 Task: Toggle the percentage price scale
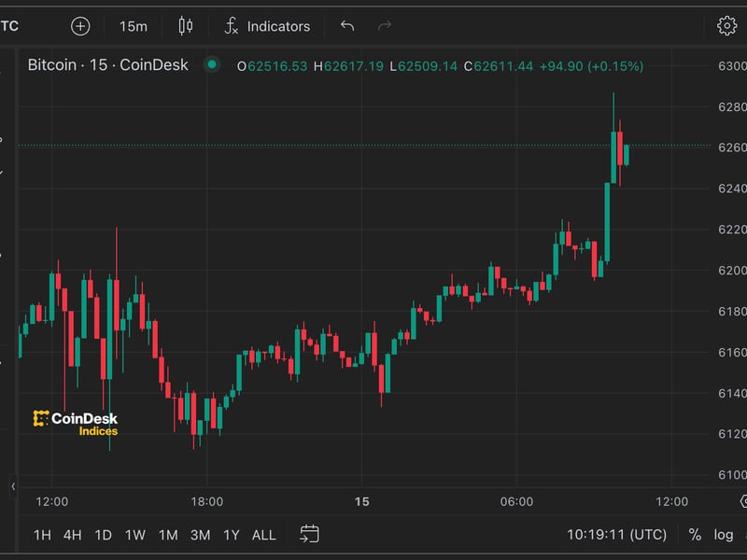coord(693,535)
